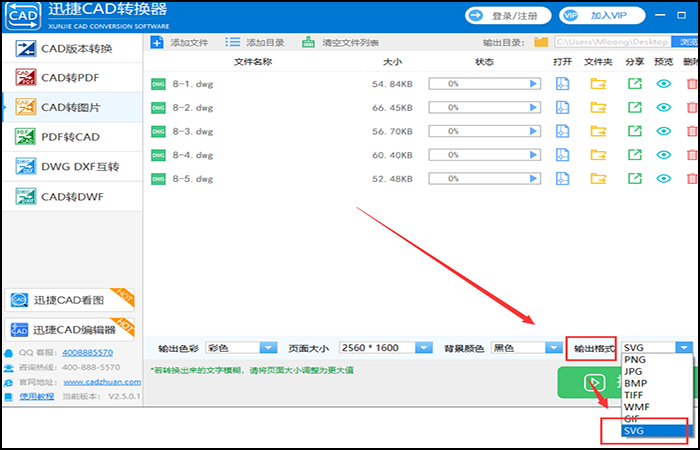This screenshot has height=450, width=700.
Task: Open the QQ客服 4008885570 link
Action: click(88, 353)
